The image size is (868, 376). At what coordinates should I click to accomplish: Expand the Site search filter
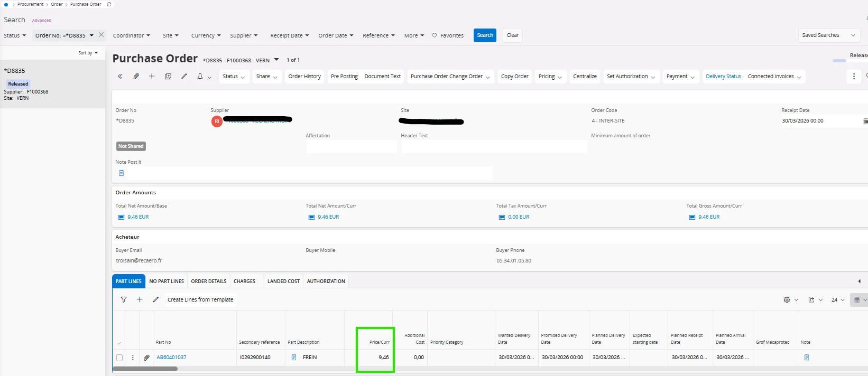pyautogui.click(x=170, y=35)
